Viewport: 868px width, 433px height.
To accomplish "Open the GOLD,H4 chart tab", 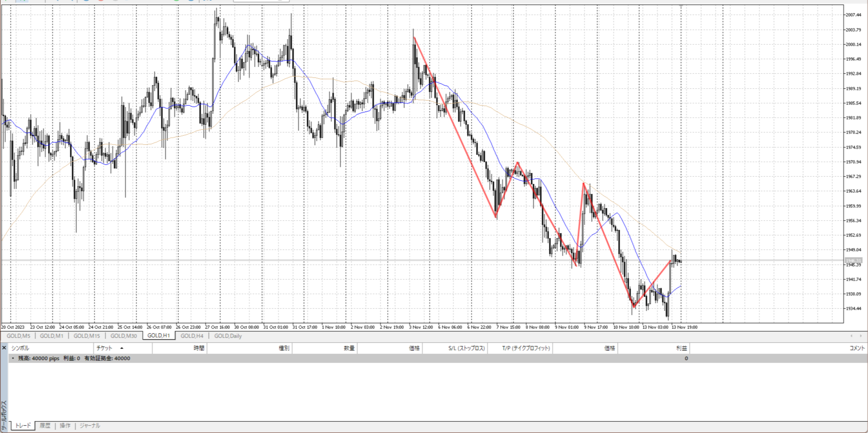I will (192, 336).
